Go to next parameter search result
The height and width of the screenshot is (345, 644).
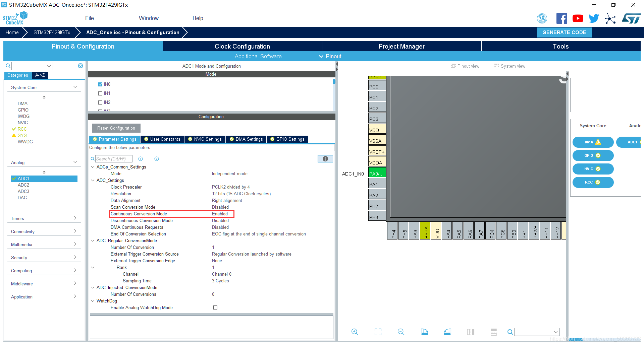coord(157,159)
